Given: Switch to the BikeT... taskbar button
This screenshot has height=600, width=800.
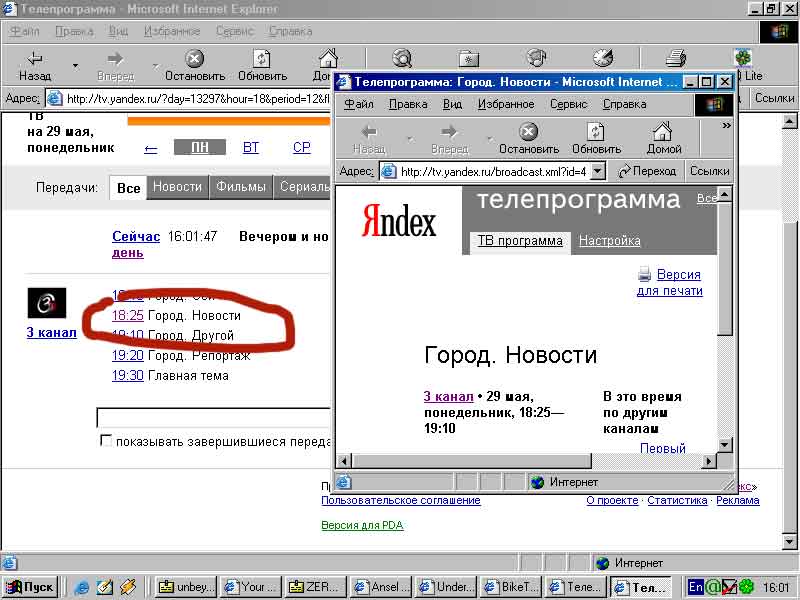Looking at the screenshot, I should pos(512,587).
